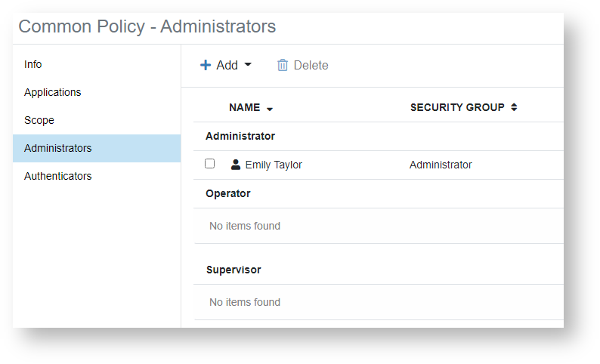Go to the Applications section
This screenshot has width=600, height=364.
point(53,93)
